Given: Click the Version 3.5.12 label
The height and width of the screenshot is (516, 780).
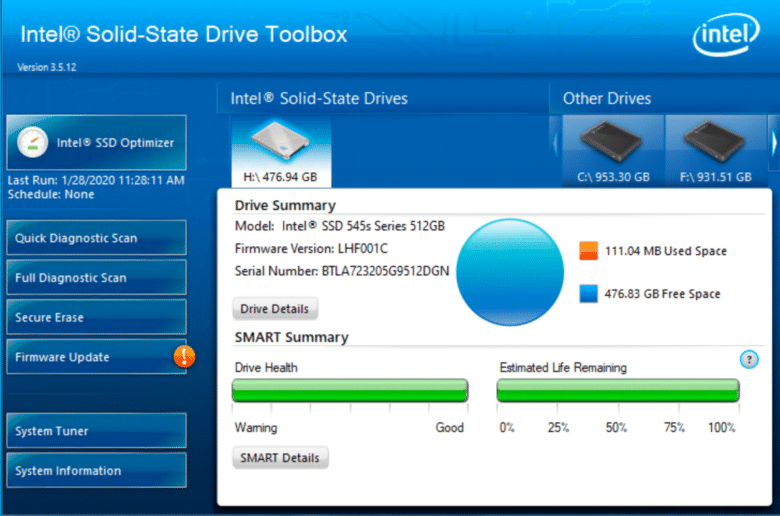Looking at the screenshot, I should pyautogui.click(x=47, y=67).
